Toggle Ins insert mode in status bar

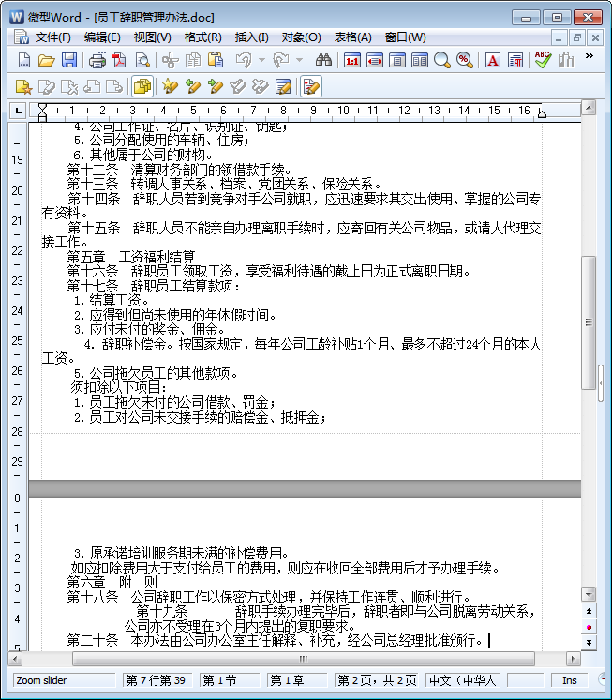pyautogui.click(x=569, y=680)
